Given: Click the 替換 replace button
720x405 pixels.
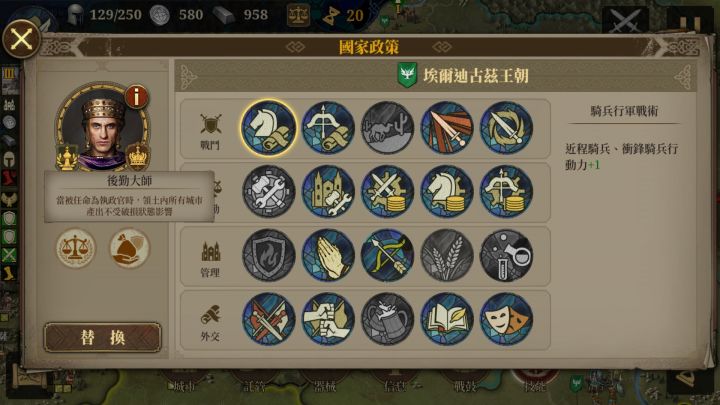Looking at the screenshot, I should pyautogui.click(x=102, y=338).
